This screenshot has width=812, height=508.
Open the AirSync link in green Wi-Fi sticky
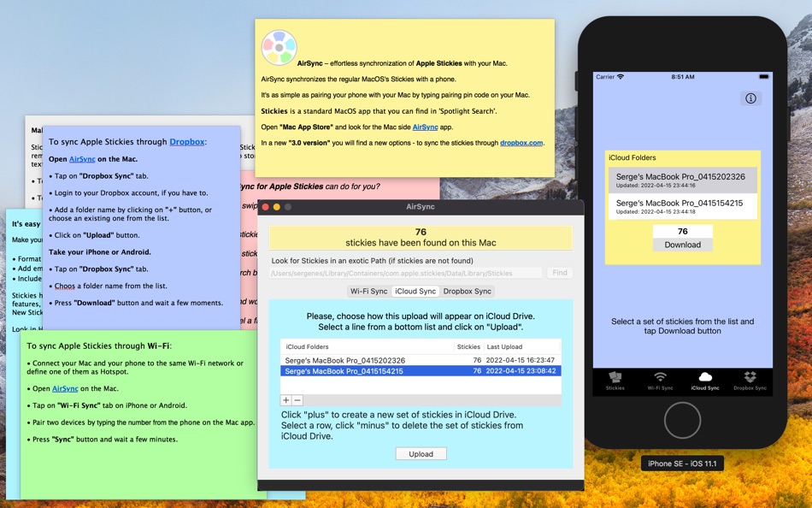click(x=65, y=389)
